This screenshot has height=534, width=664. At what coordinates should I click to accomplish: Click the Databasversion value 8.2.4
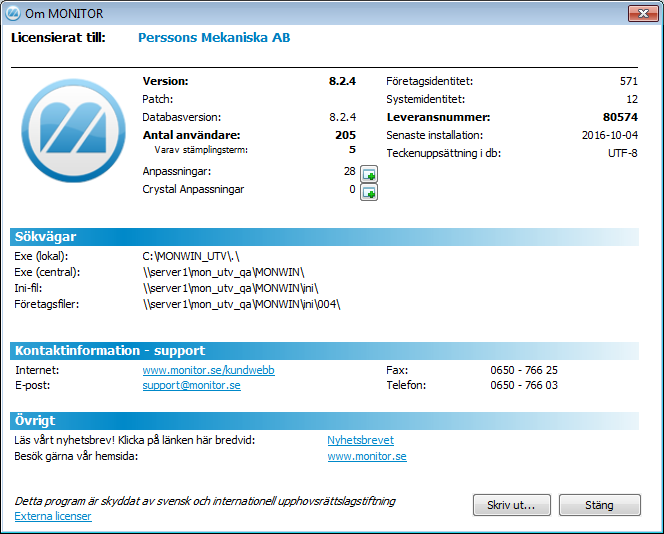coord(343,117)
